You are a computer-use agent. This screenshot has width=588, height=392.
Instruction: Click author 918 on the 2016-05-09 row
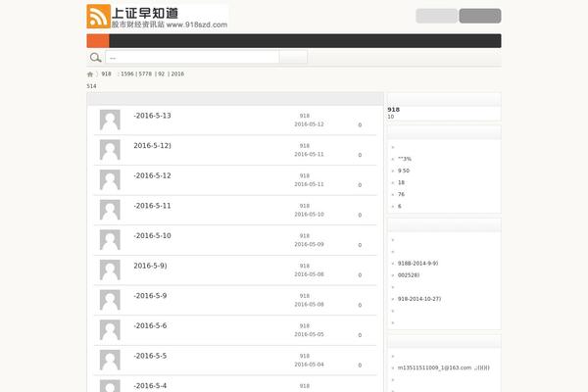click(305, 236)
